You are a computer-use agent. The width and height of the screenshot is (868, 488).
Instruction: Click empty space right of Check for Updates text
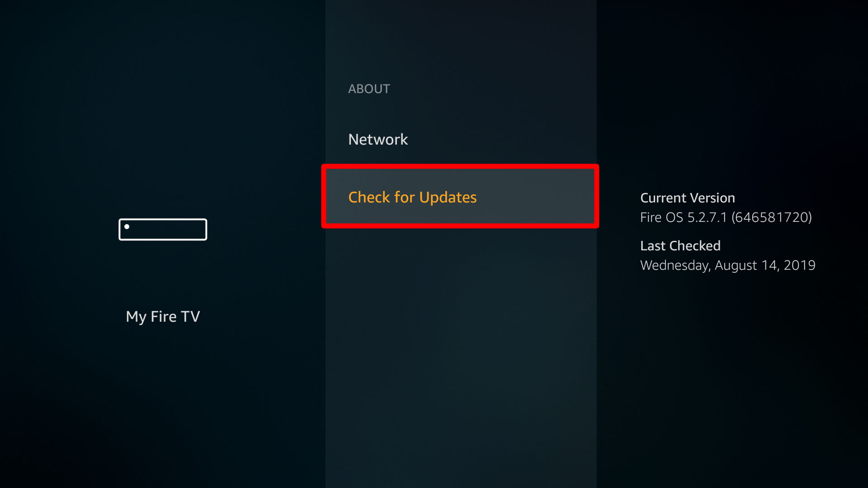536,197
